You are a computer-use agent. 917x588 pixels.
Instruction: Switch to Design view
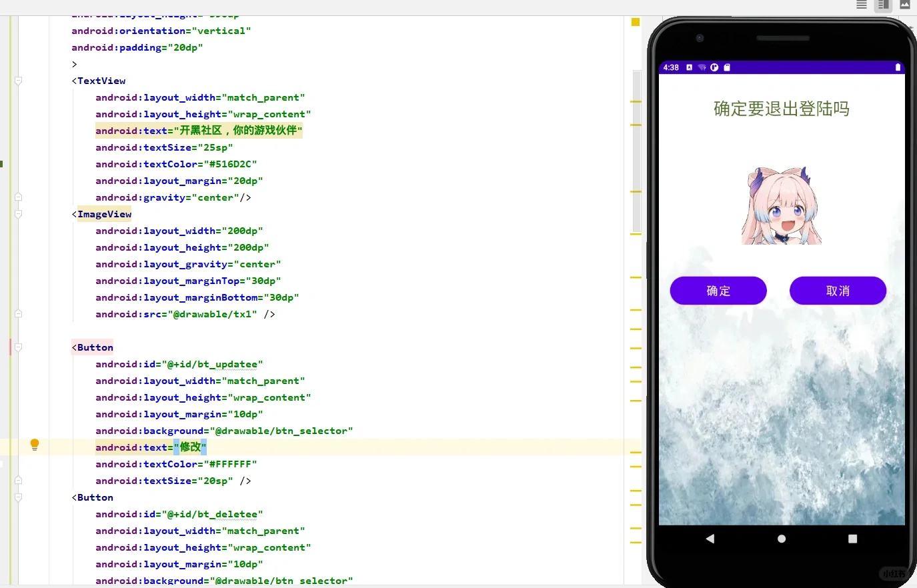pos(904,5)
